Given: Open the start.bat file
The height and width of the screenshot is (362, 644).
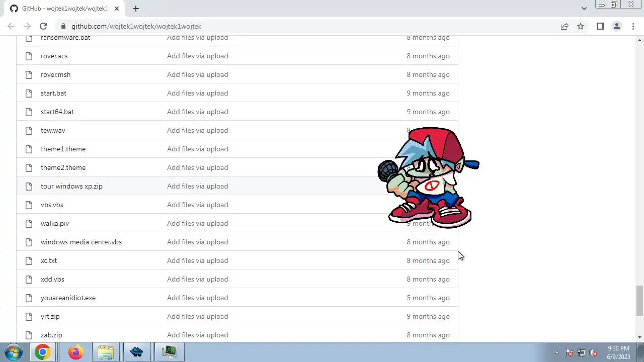Looking at the screenshot, I should (53, 93).
